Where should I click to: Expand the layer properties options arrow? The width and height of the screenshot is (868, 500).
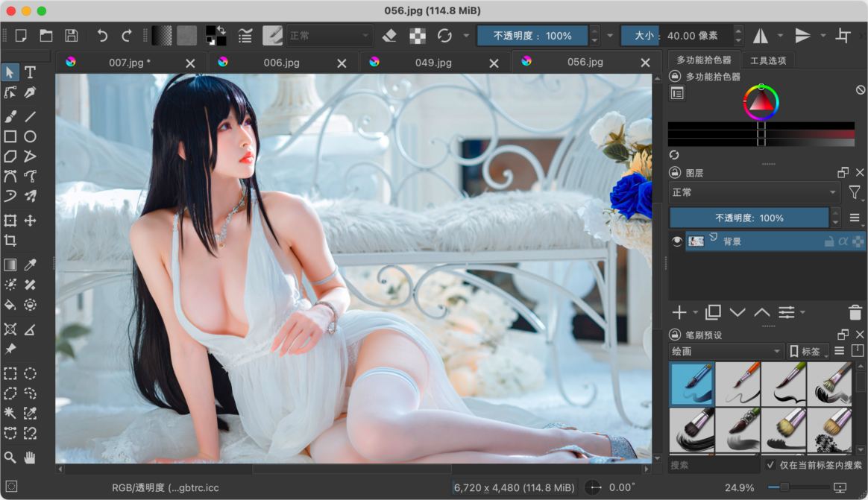(x=802, y=312)
